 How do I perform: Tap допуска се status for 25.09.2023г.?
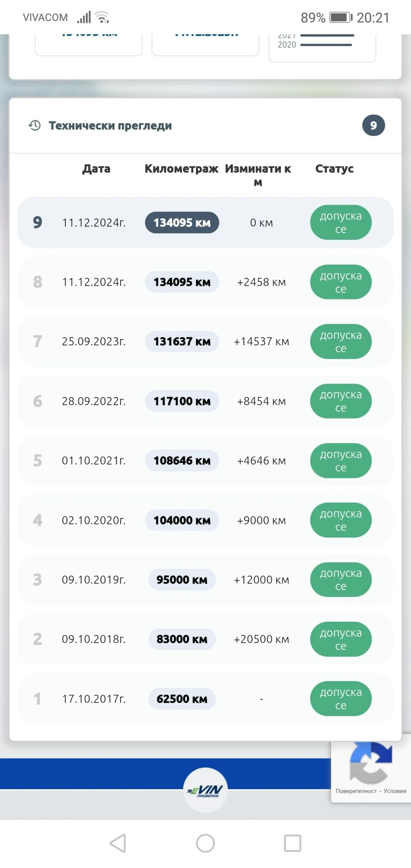[x=341, y=341]
